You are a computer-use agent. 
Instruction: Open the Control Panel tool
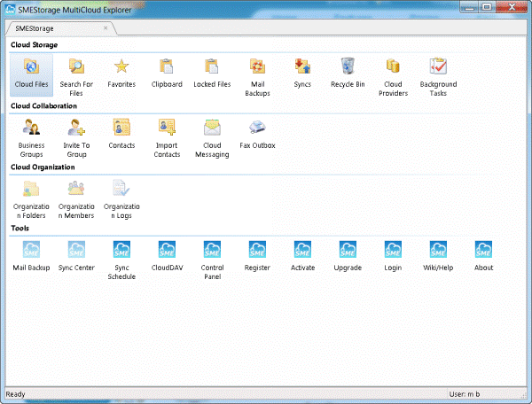212,260
